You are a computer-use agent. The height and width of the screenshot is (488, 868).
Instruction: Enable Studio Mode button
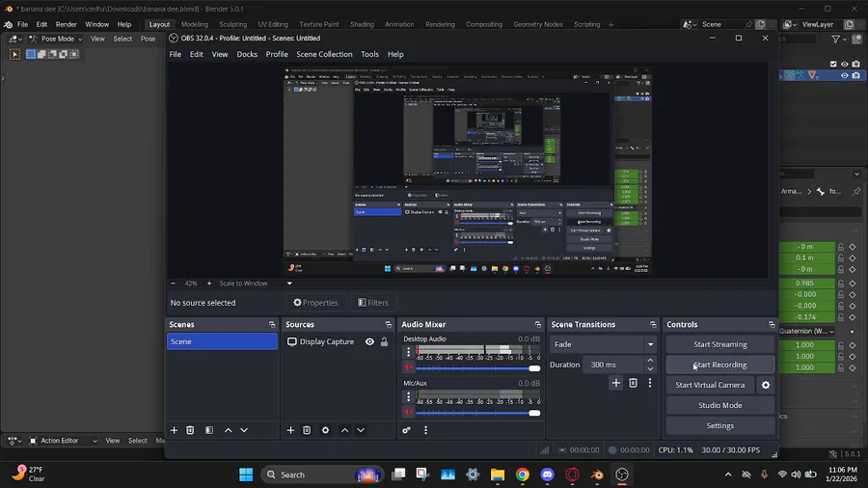[720, 406]
